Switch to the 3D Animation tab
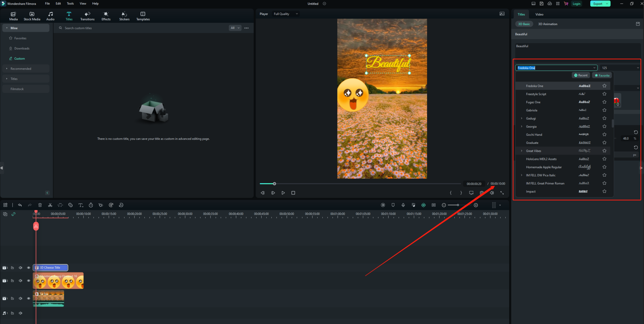Image resolution: width=644 pixels, height=324 pixels. 547,24
